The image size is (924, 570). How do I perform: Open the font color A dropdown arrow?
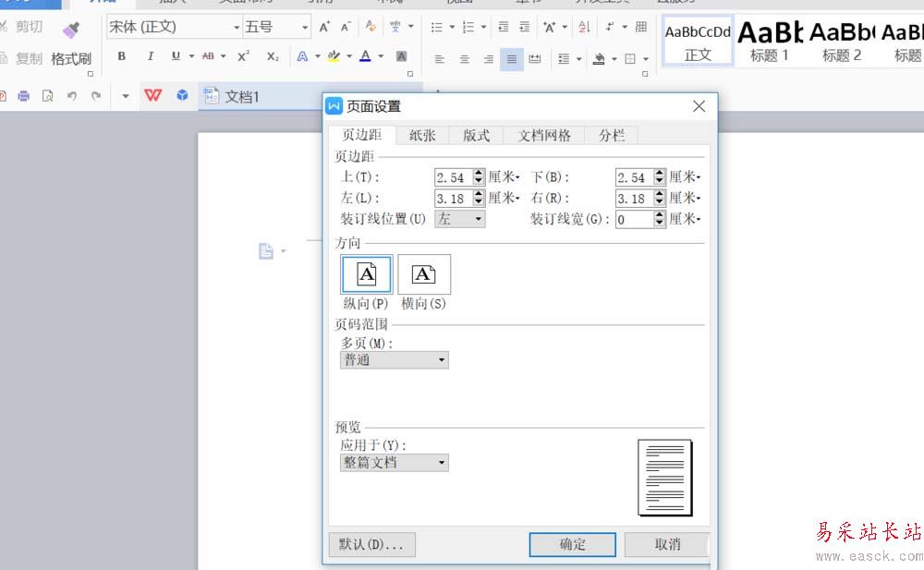[382, 56]
